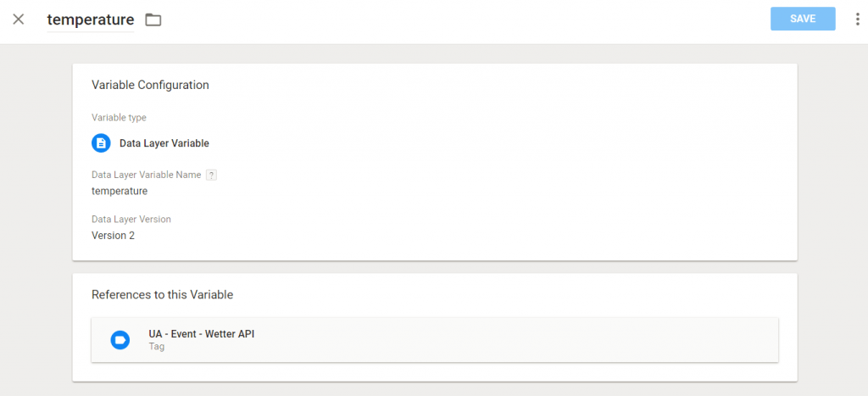Viewport: 868px width, 396px height.
Task: Click the Variable Configuration heading
Action: (150, 85)
